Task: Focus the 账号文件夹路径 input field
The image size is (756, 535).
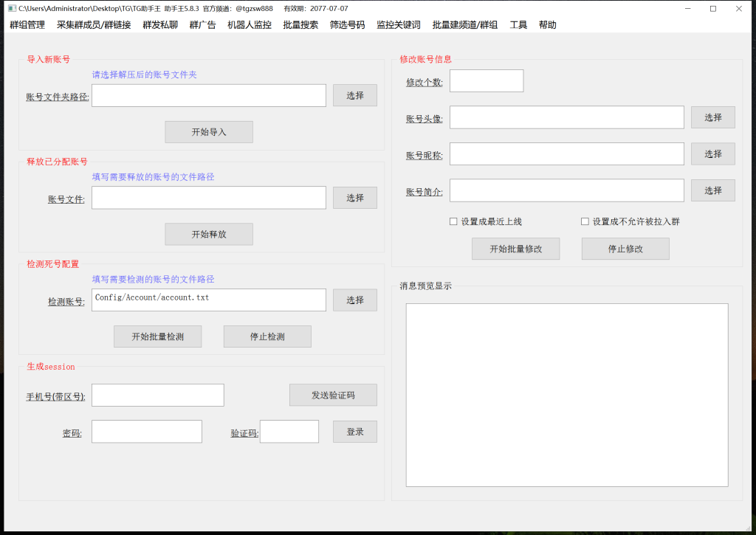Action: [209, 95]
